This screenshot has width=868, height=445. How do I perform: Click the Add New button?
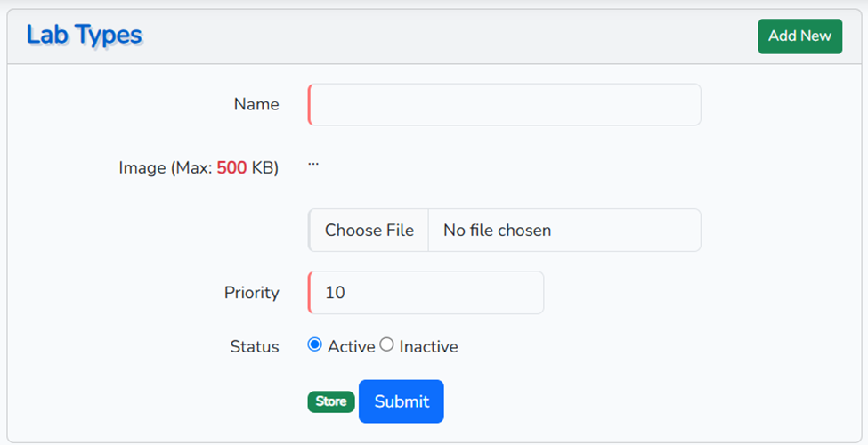tap(799, 36)
